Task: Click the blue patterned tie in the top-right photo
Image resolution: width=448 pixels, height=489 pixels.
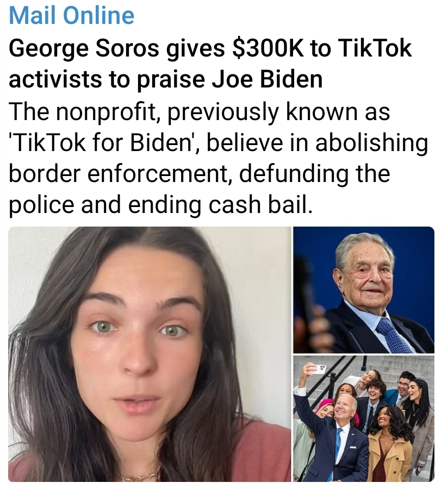Action: [394, 336]
